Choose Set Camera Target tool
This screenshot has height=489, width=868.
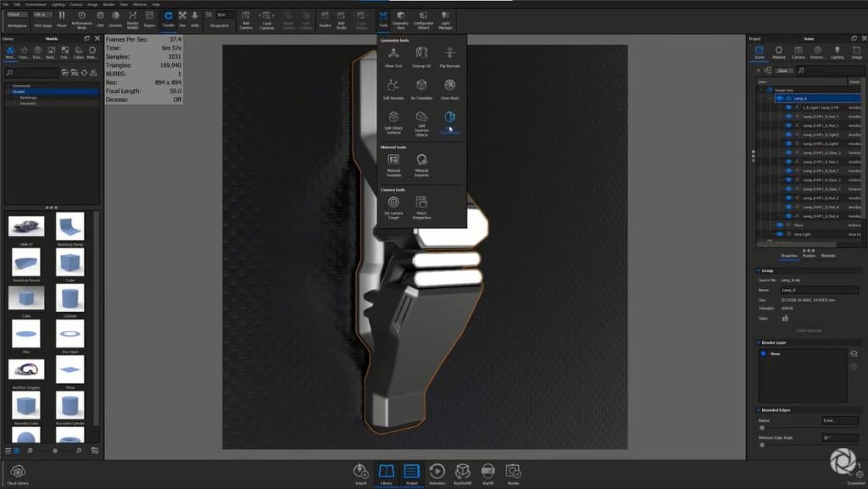[393, 205]
